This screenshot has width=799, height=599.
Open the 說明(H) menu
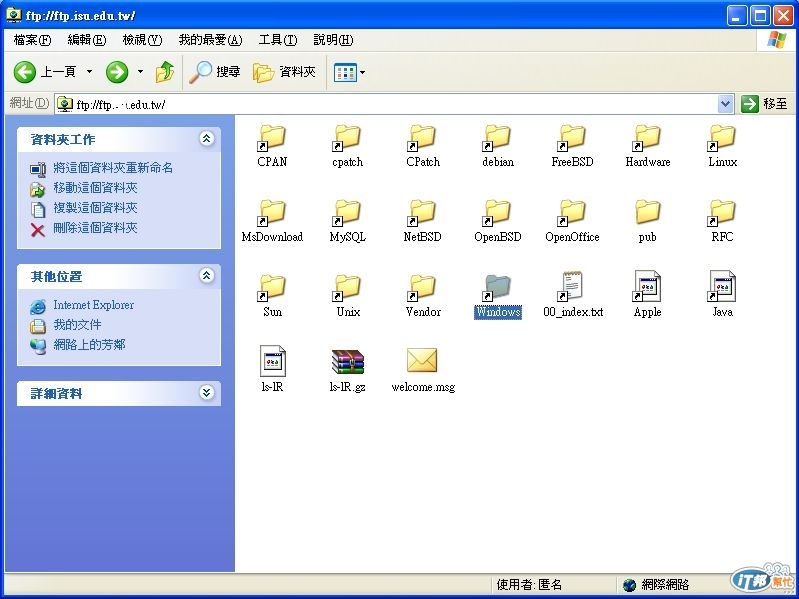333,40
